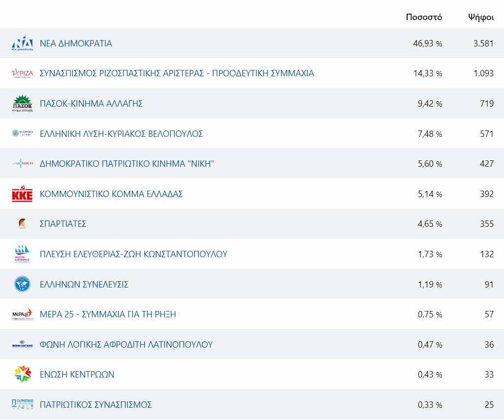This screenshot has width=504, height=420.
Task: Select the 427 votes value
Action: [x=487, y=164]
